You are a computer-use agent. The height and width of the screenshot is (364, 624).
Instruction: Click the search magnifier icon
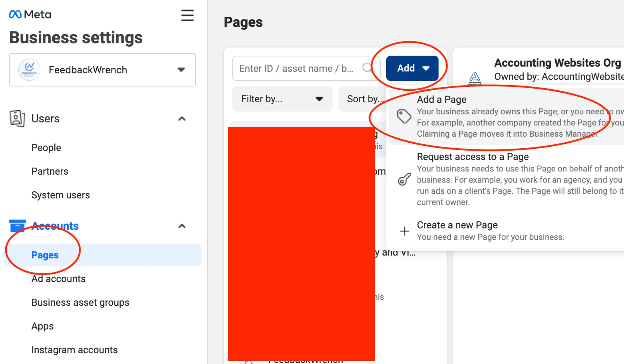(367, 68)
